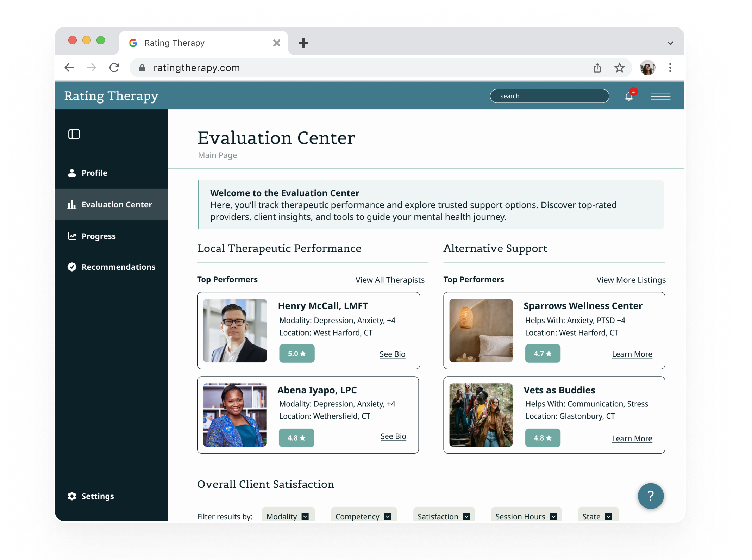Open Recommendations in sidebar

coord(118,267)
